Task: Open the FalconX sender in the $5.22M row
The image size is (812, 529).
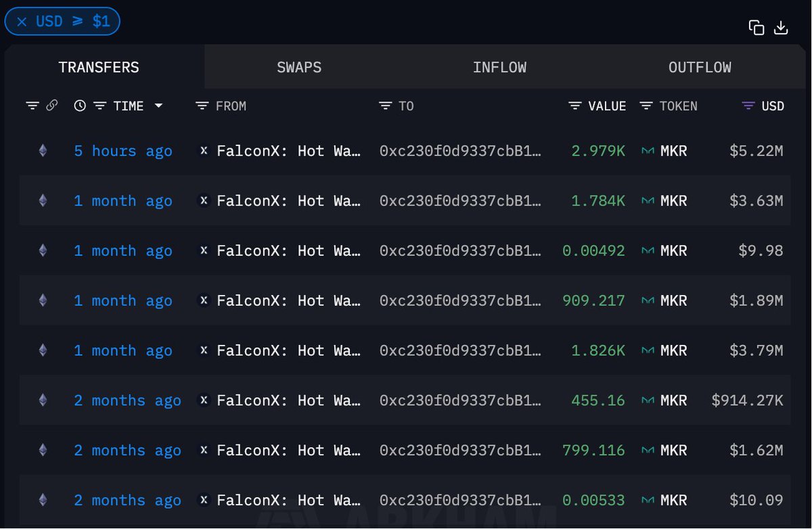Action: (x=289, y=151)
